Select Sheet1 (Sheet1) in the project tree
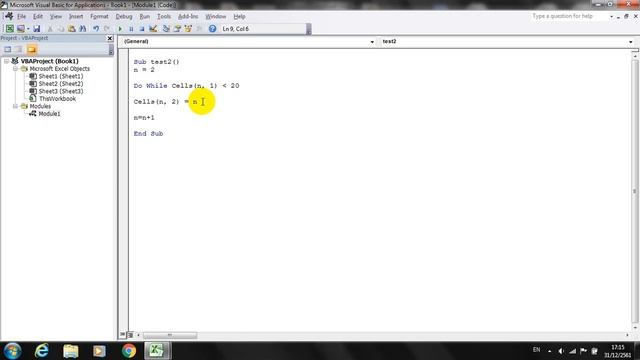Screen dimensions: 640x360 point(61,76)
